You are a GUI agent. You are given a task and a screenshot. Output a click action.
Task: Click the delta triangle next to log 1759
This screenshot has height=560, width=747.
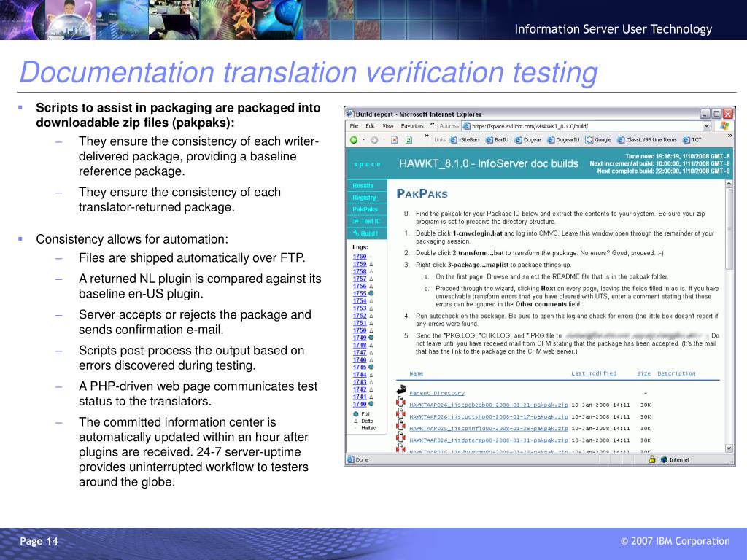(x=371, y=264)
